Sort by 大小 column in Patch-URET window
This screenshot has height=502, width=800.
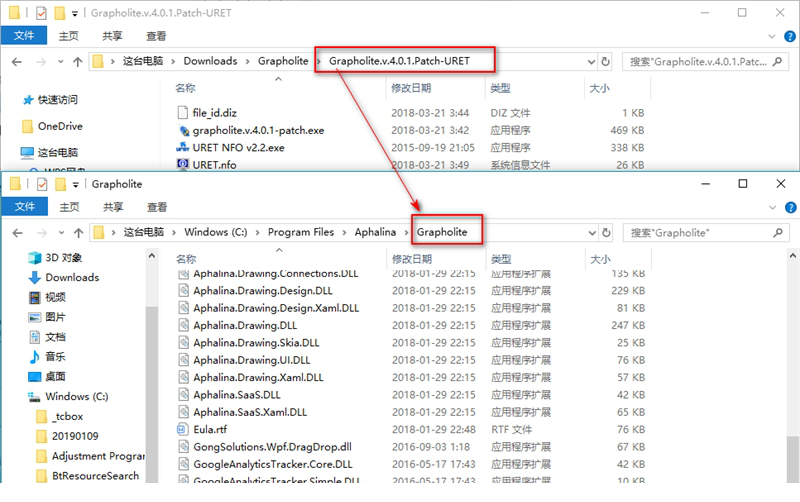[599, 88]
